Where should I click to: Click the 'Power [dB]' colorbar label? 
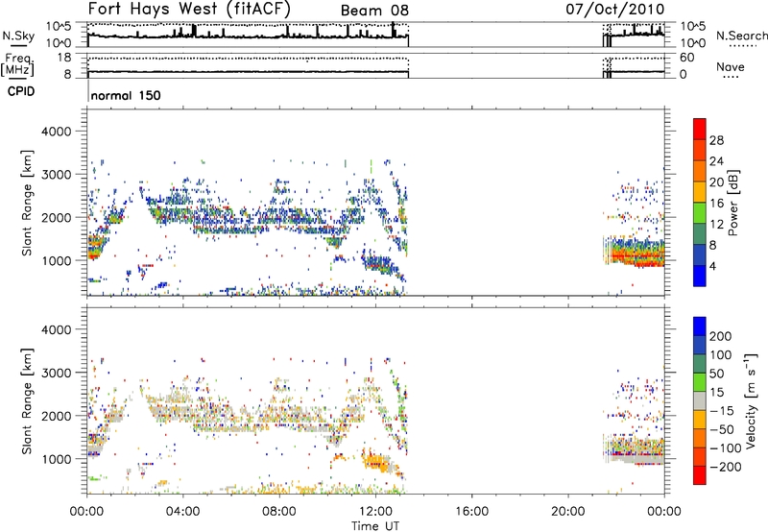pos(732,203)
